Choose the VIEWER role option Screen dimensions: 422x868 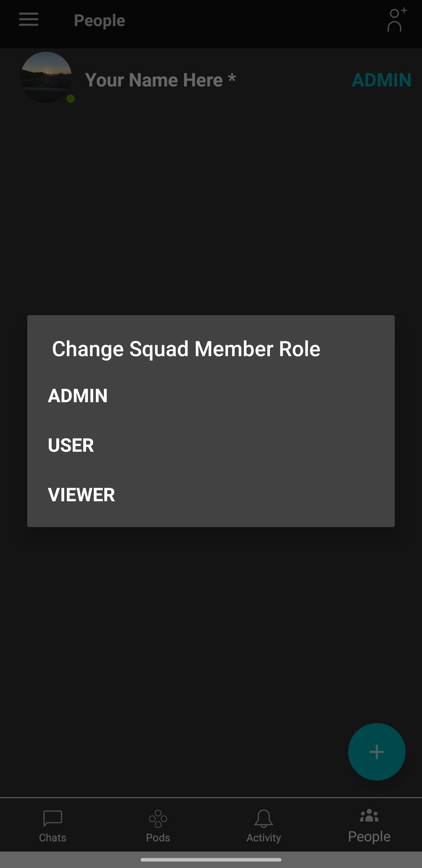pyautogui.click(x=81, y=495)
